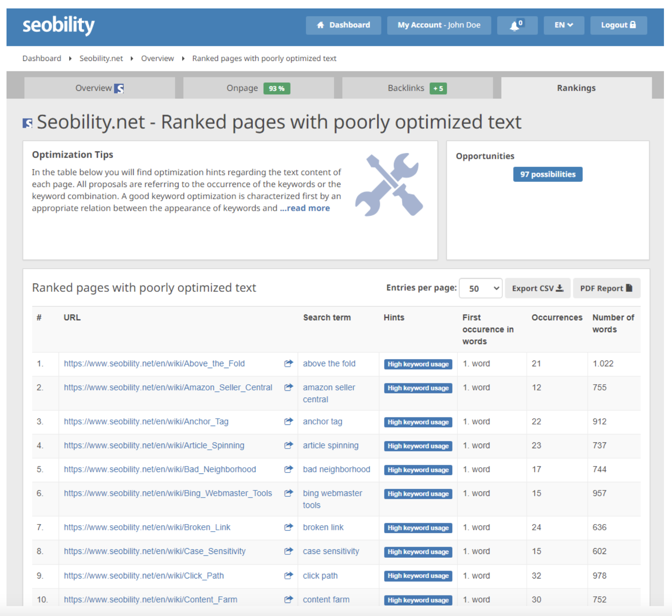Click the Logout button

coord(618,25)
